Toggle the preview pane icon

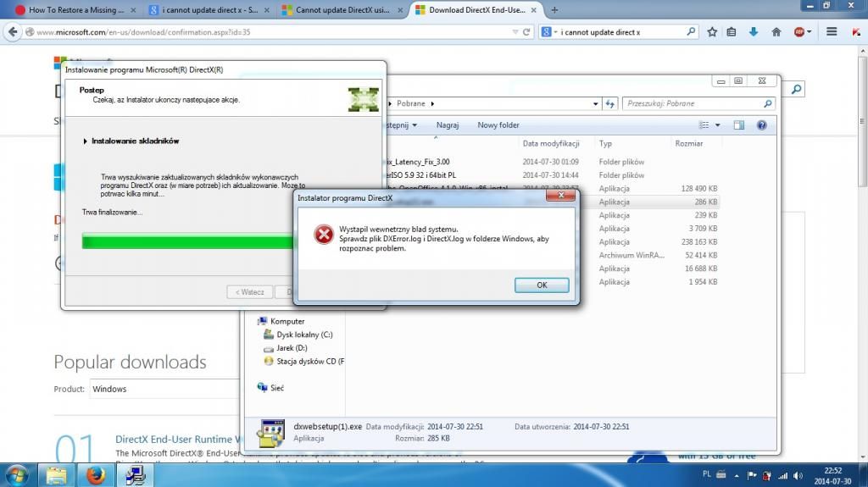(x=738, y=125)
